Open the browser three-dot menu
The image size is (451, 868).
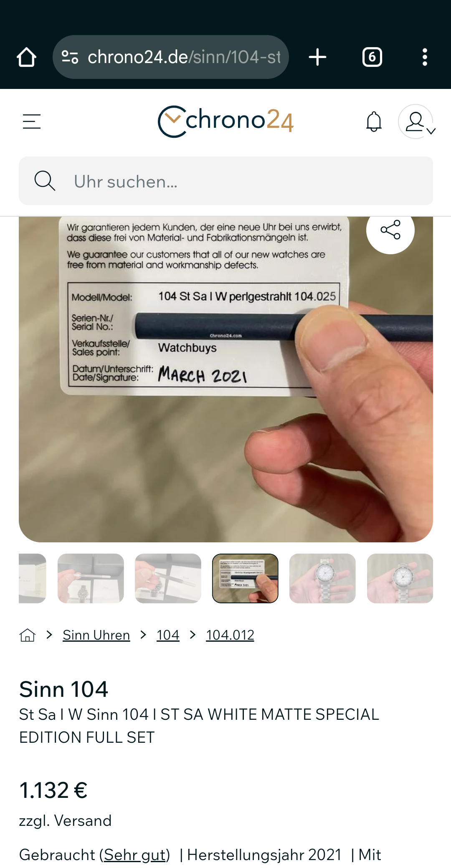[x=425, y=57]
